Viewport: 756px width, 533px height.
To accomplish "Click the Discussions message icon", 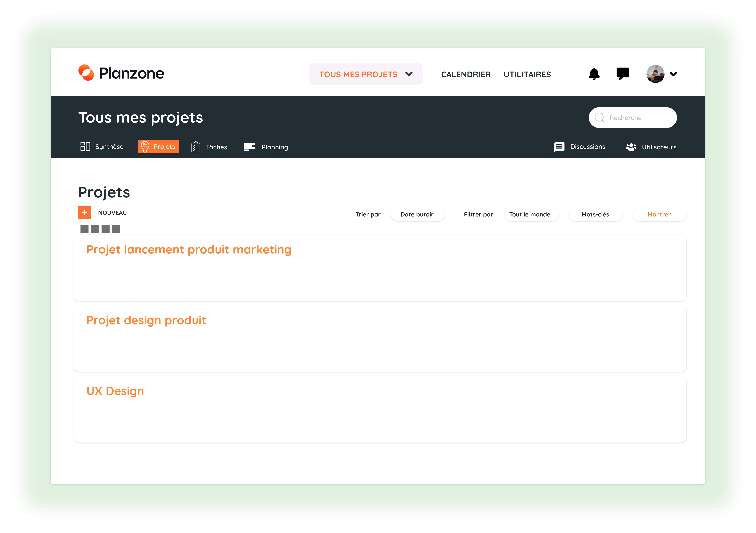I will click(x=559, y=147).
